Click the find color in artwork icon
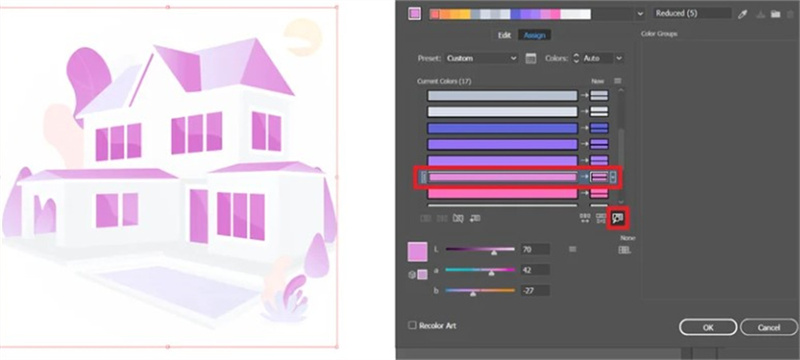 tap(618, 219)
